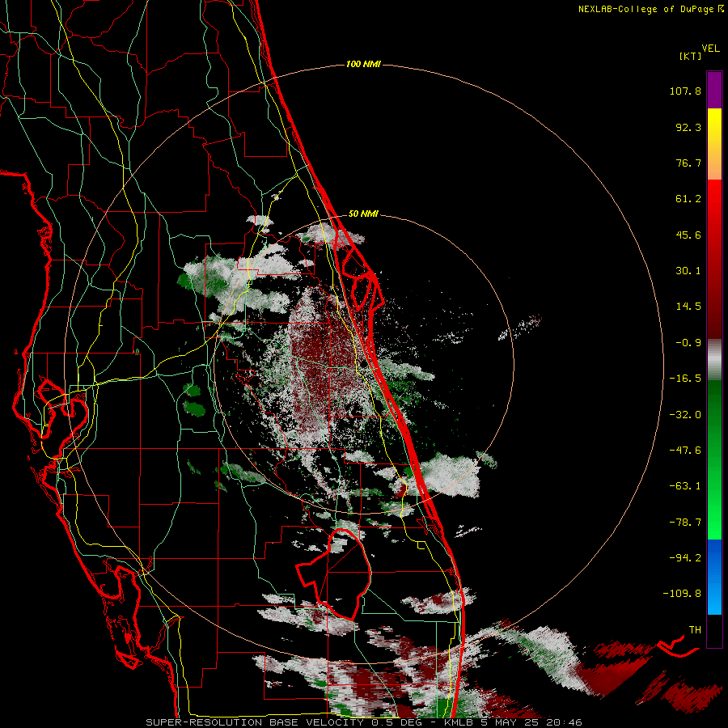Image resolution: width=728 pixels, height=728 pixels.
Task: Click the 92.3 legend value
Action: pyautogui.click(x=688, y=127)
